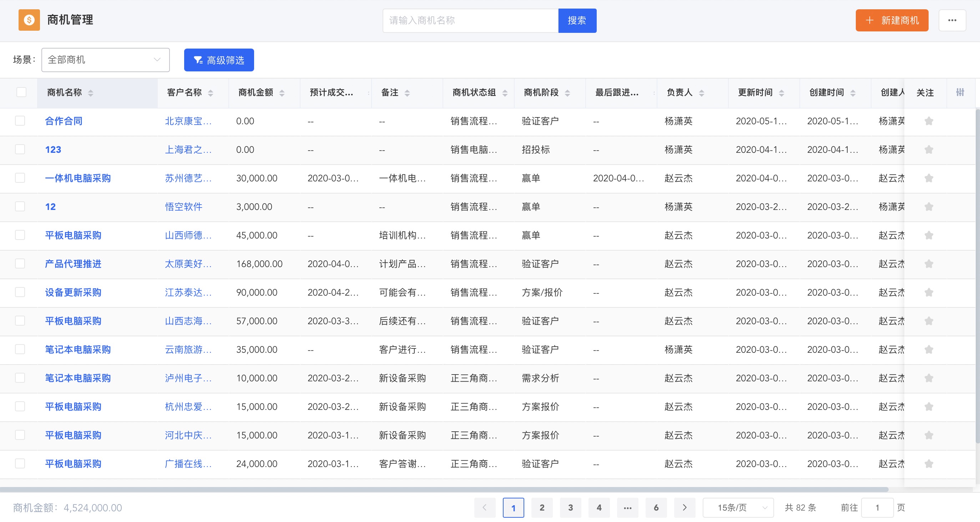Tick the checkbox for 合作合同 row
This screenshot has height=522, width=980.
[20, 121]
